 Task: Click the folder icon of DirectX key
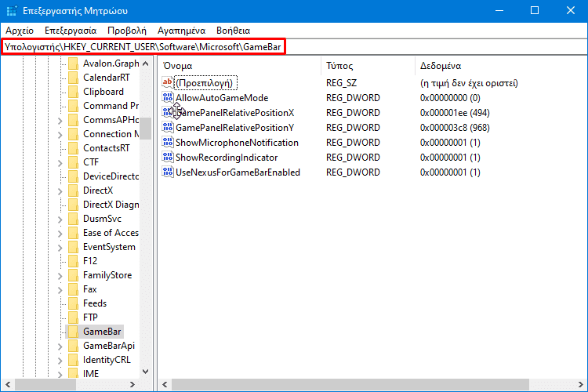[x=73, y=191]
